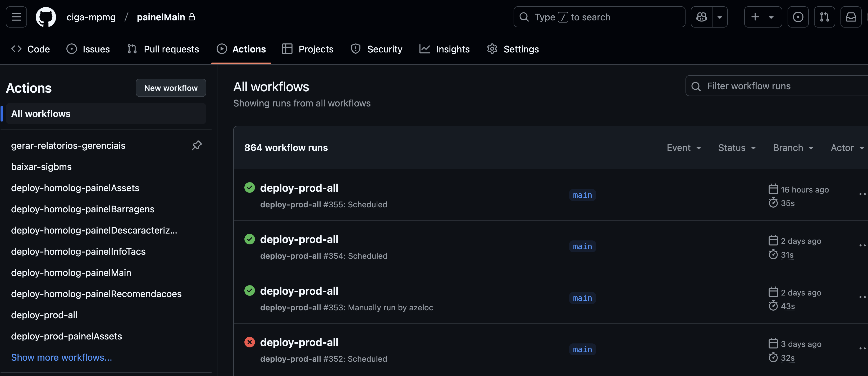Click the New workflow button
This screenshot has width=868, height=376.
pyautogui.click(x=171, y=88)
